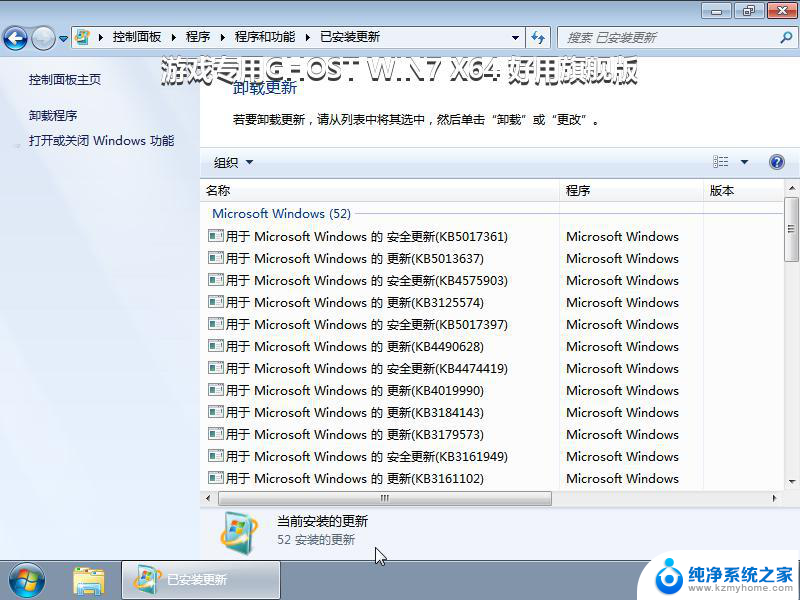Select 程序和功能 in the breadcrumb path

tap(265, 37)
